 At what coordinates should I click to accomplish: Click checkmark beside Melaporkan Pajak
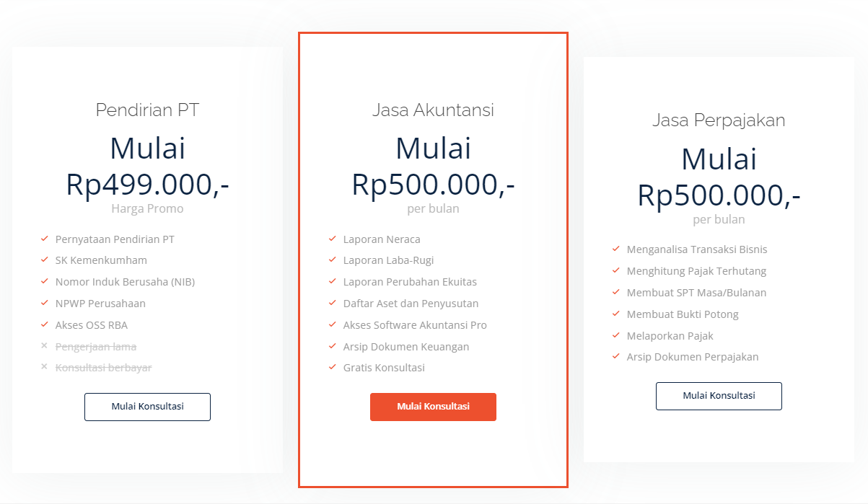click(616, 335)
